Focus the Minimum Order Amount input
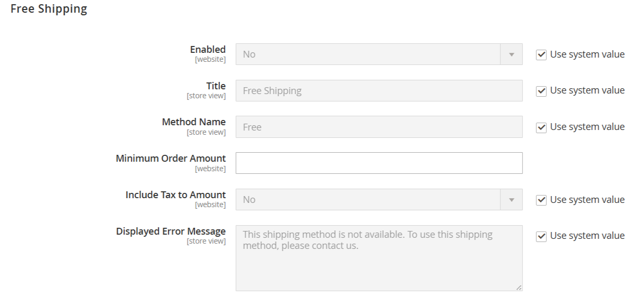 pos(379,163)
